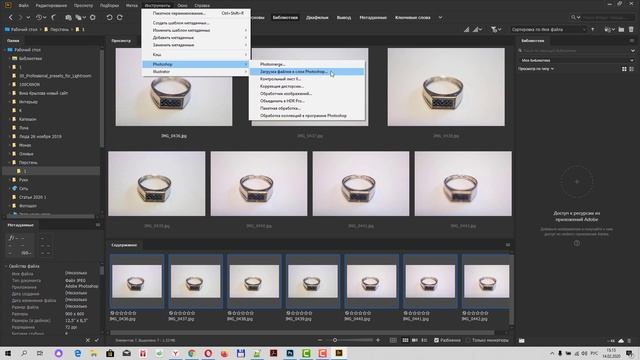Viewport: 640px width, 360px height.
Task: Click the Windows Start button
Action: [x=7, y=353]
